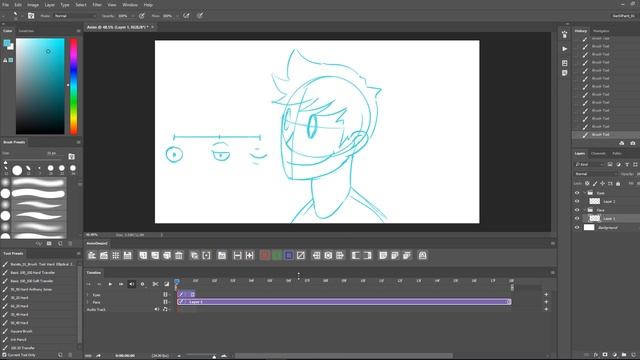Apply the red color label in AnimDessin2
Screen dimensions: 640x360
(264, 256)
